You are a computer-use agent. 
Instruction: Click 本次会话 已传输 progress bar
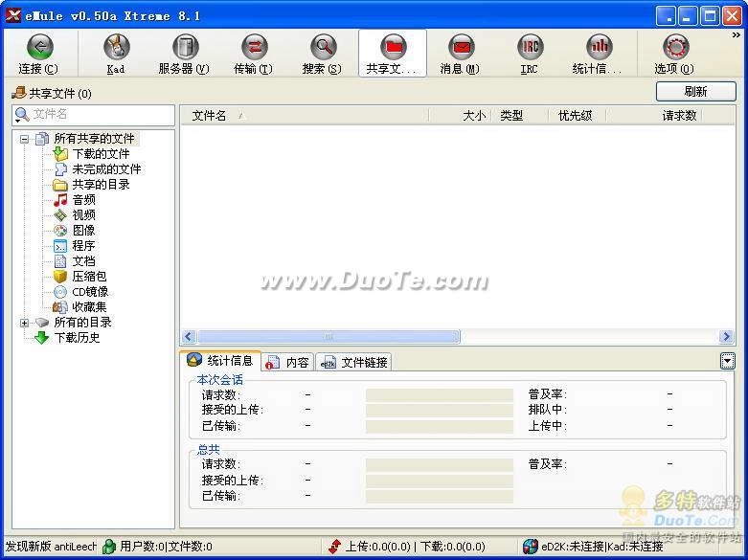pos(440,426)
